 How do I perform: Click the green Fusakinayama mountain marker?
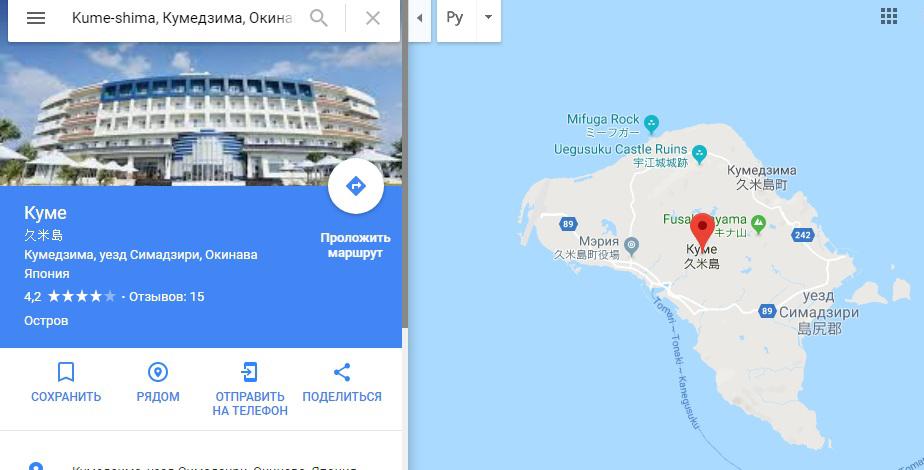click(x=759, y=223)
